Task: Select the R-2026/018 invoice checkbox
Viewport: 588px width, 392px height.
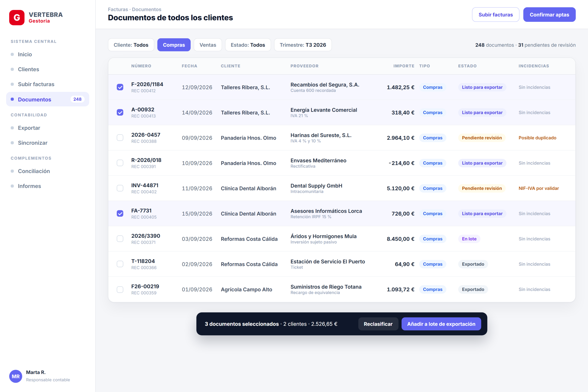Action: (x=120, y=163)
